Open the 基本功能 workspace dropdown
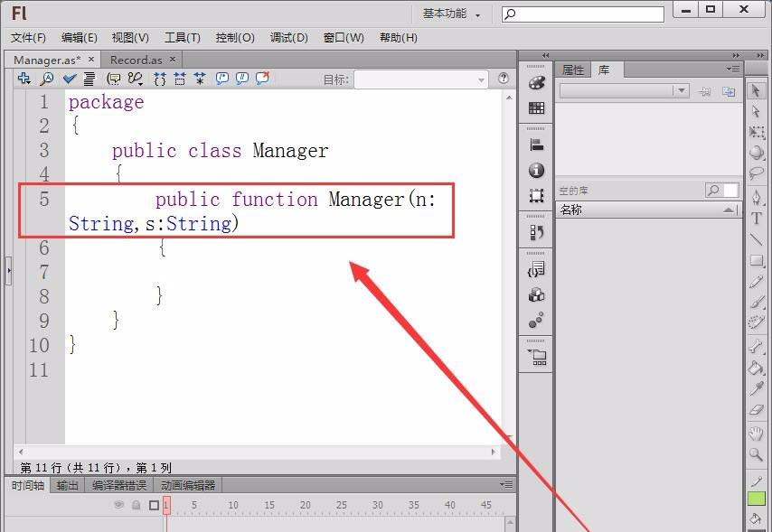 [x=450, y=14]
